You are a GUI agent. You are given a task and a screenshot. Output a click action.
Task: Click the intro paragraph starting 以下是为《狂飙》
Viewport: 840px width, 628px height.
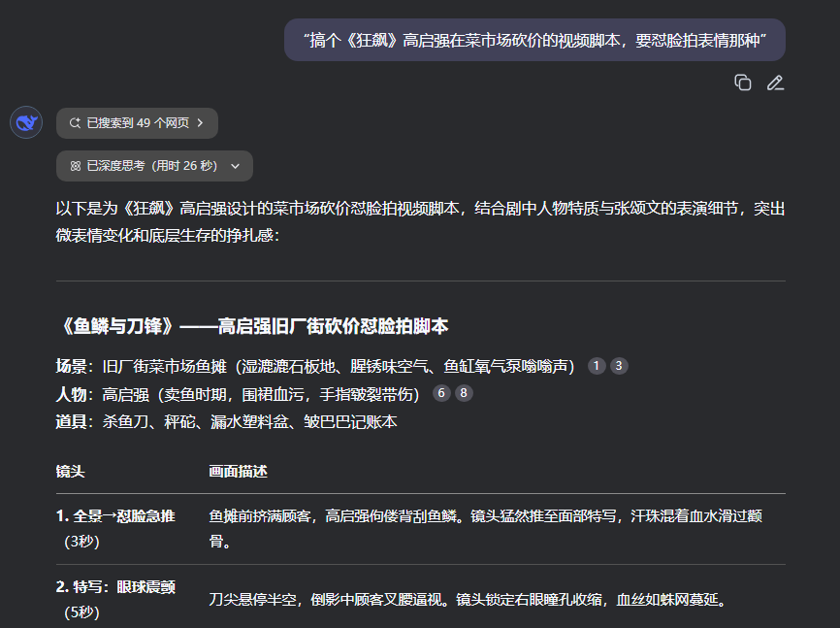(x=421, y=221)
